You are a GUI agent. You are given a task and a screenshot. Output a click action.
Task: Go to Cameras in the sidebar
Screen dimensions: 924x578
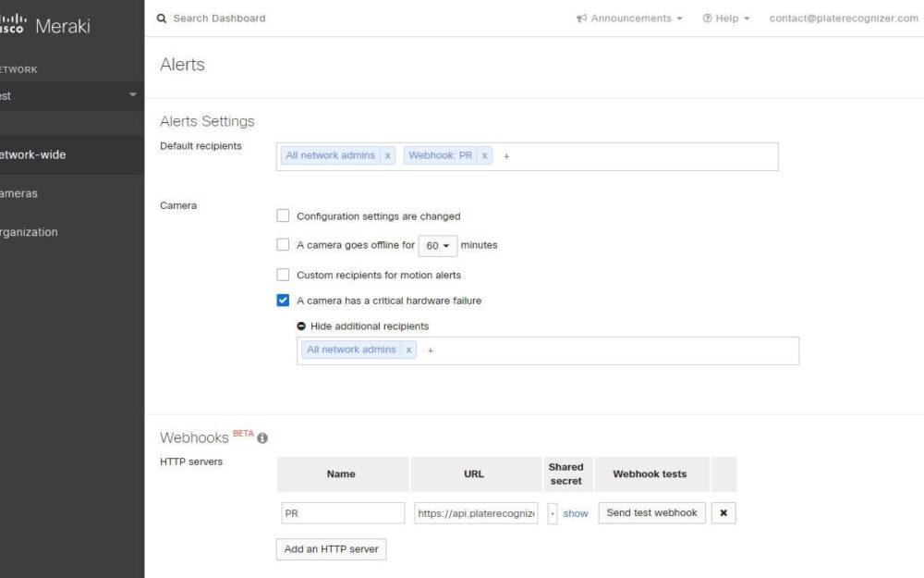[18, 193]
